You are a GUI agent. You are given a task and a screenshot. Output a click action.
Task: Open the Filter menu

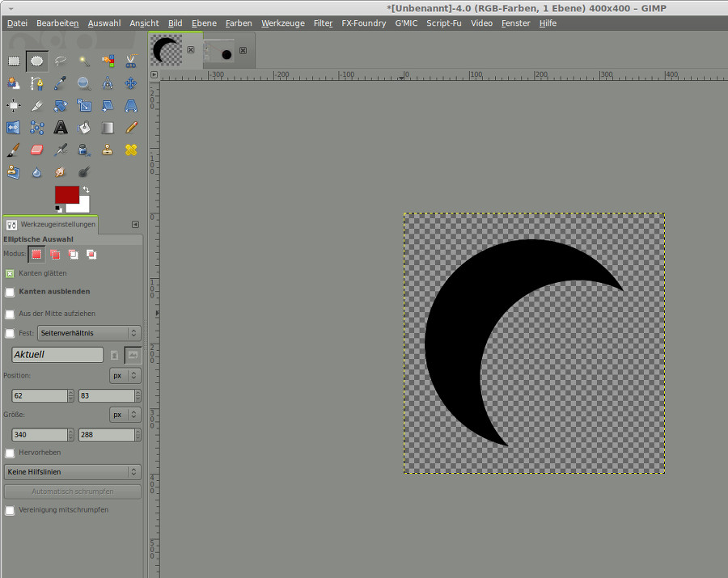[323, 23]
